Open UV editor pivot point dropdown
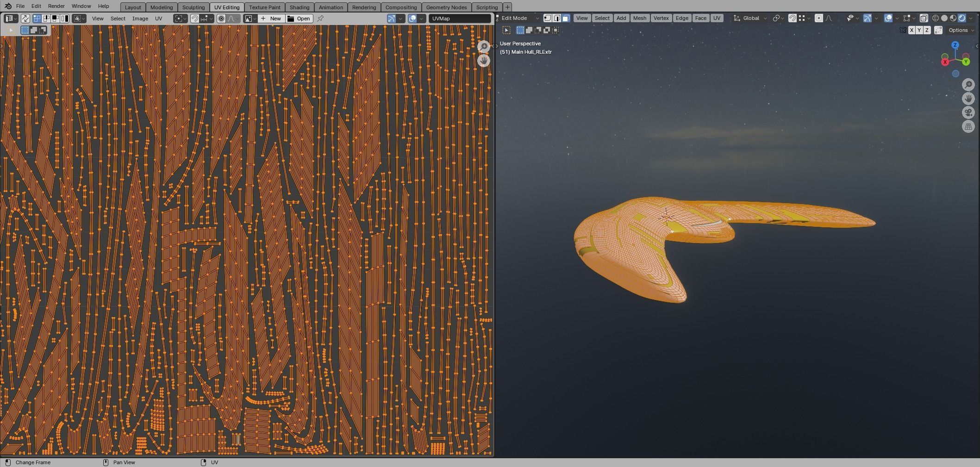Screen dimensions: 980x467 [181, 19]
